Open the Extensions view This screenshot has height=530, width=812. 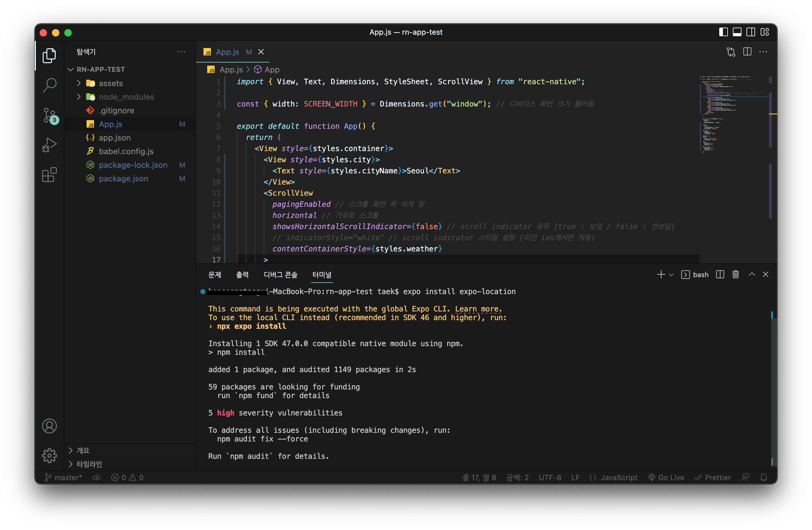[49, 175]
